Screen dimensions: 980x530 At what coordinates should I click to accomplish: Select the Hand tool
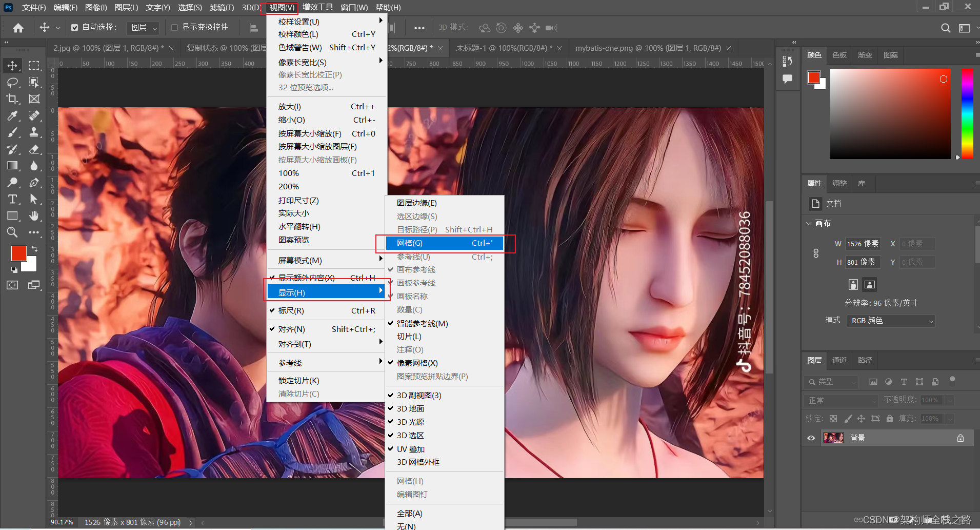pyautogui.click(x=34, y=216)
